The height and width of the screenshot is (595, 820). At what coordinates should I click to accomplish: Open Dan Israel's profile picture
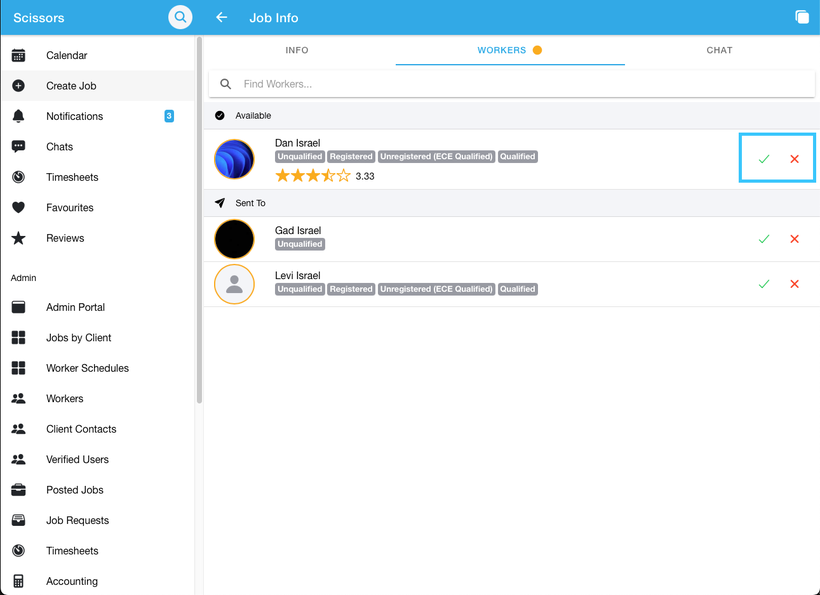[x=234, y=159]
